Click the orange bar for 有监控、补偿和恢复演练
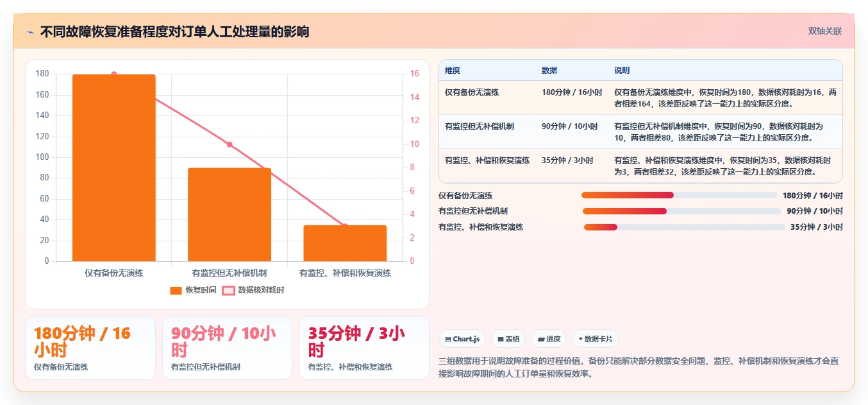The image size is (868, 405). tap(345, 243)
